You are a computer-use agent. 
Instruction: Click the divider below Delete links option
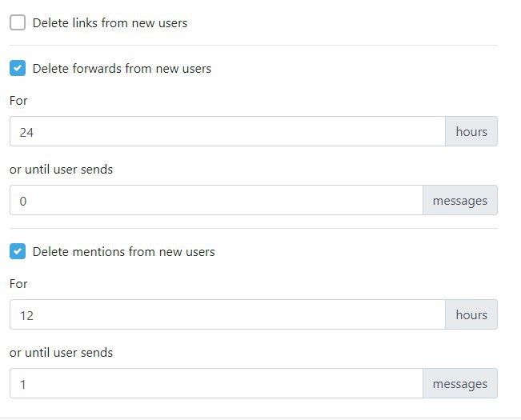tap(254, 45)
